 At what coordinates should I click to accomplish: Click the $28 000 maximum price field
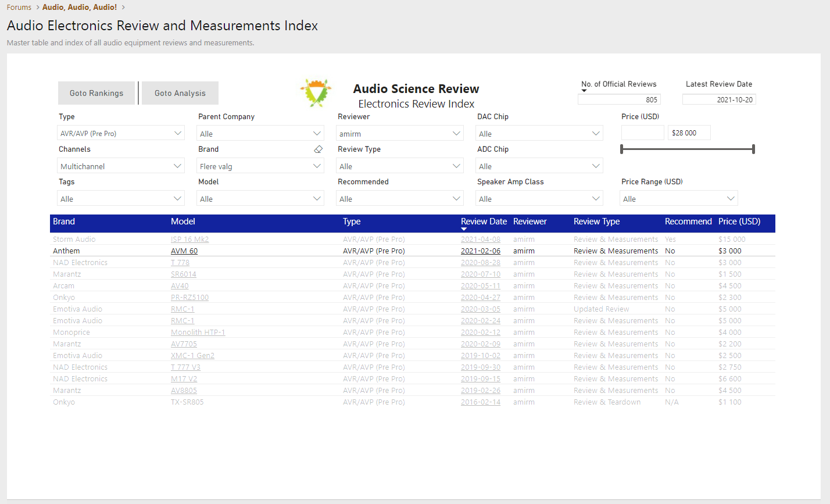click(x=689, y=133)
